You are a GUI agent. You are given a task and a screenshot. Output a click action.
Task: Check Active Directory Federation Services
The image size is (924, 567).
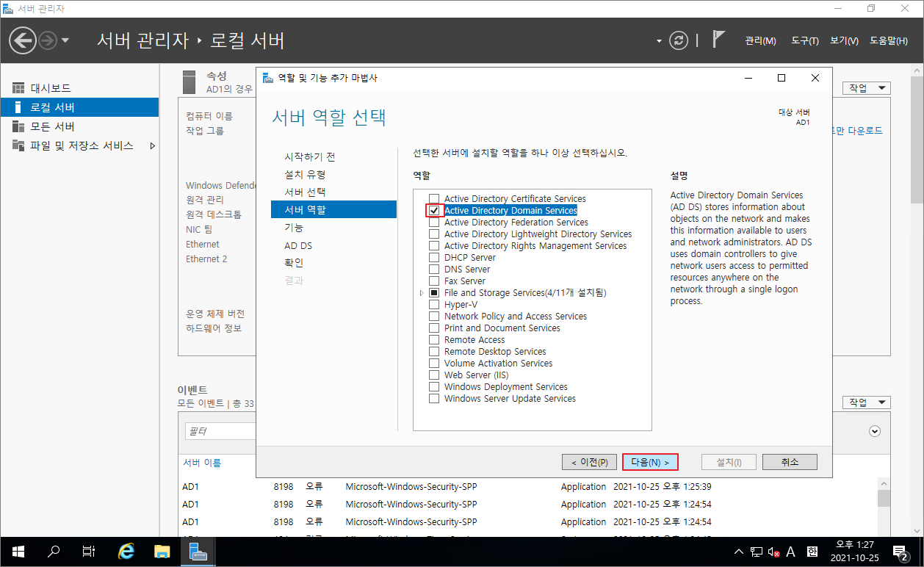[434, 223]
